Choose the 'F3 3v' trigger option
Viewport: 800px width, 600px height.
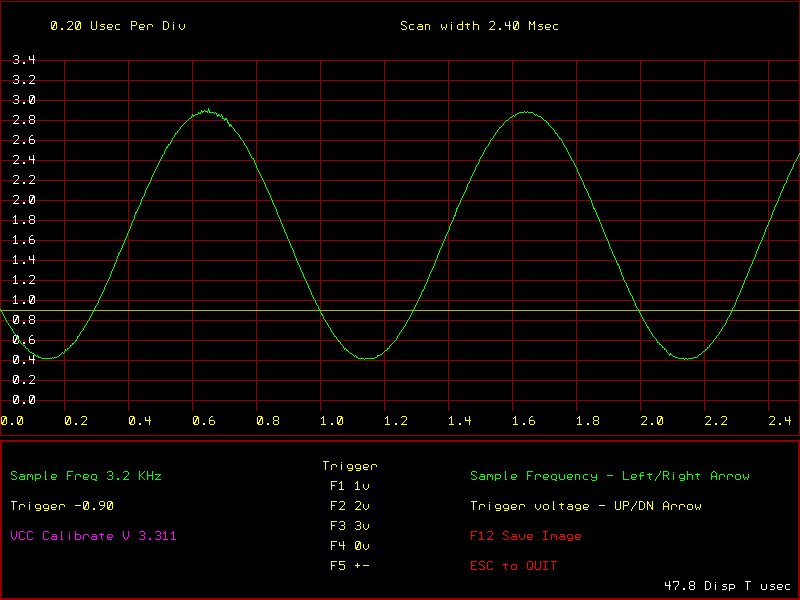click(349, 526)
